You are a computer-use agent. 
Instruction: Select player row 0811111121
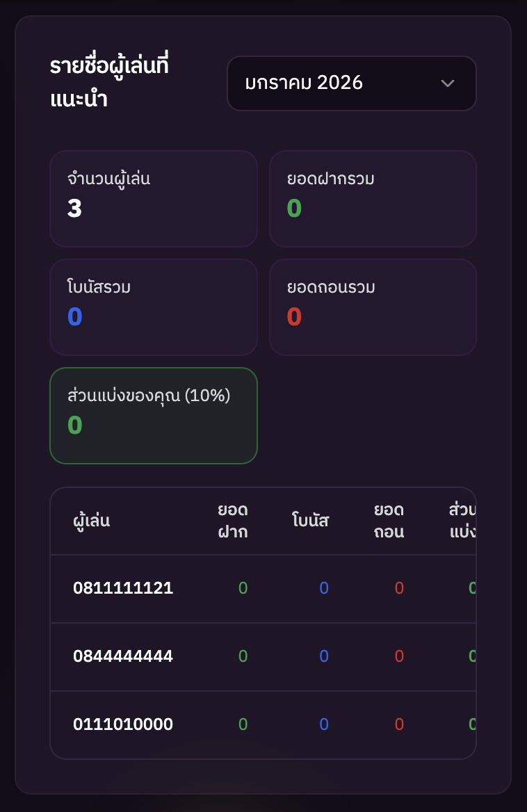point(123,589)
